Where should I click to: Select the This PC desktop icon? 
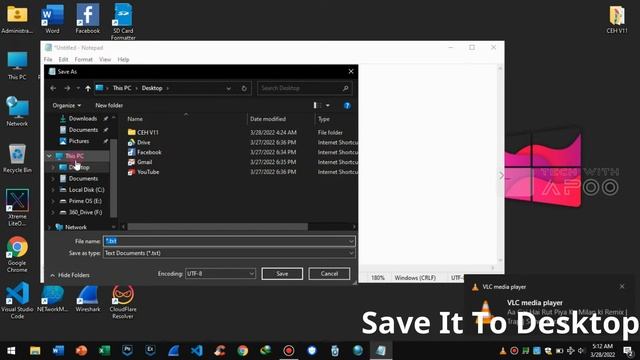tap(17, 65)
